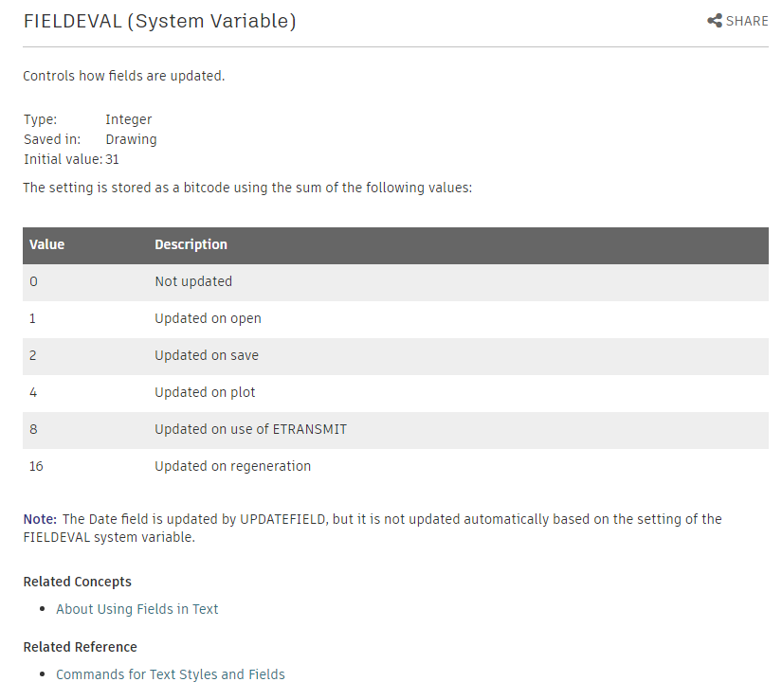
Task: Click the Related Concepts heading
Action: (78, 582)
